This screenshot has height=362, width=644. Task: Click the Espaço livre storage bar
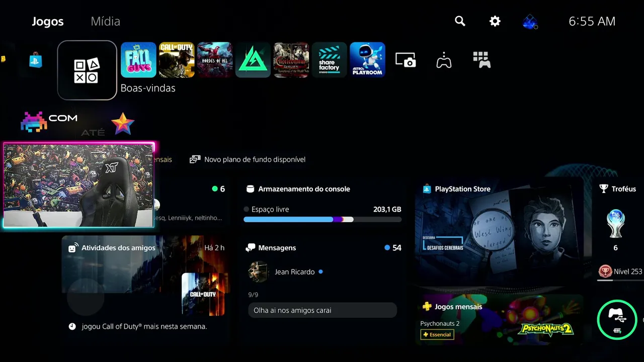tap(323, 219)
